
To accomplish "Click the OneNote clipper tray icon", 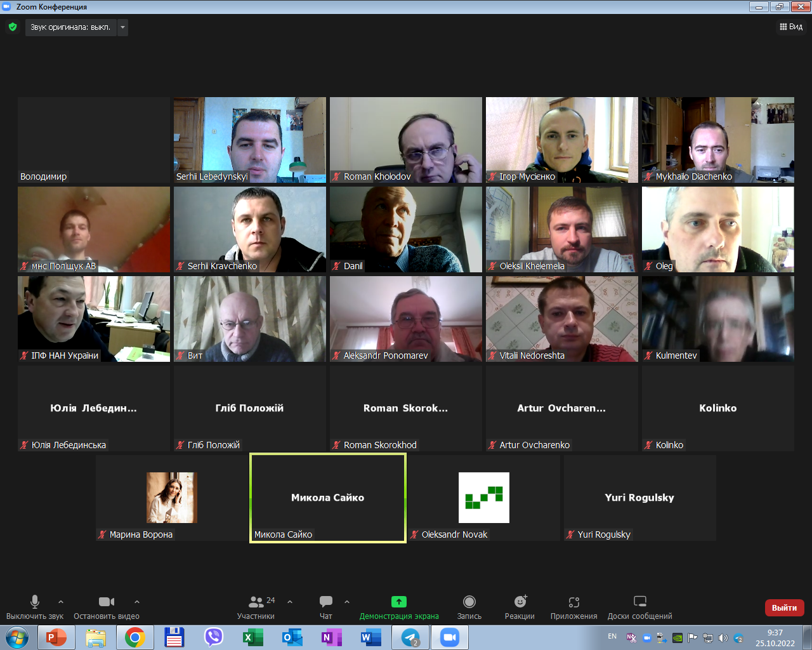I will click(x=631, y=638).
